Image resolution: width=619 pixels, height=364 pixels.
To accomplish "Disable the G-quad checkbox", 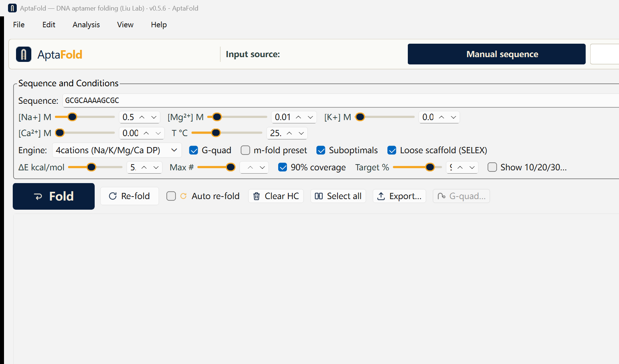I will (194, 150).
